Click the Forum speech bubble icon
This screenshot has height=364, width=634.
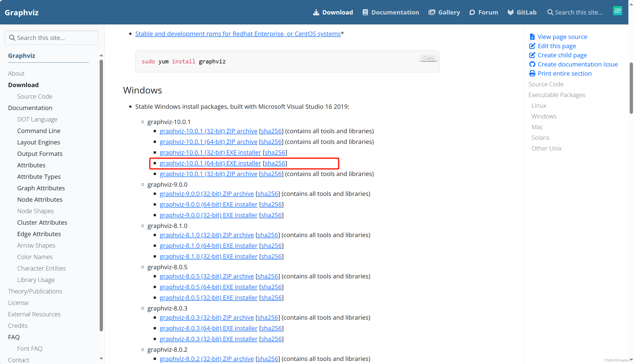point(472,12)
